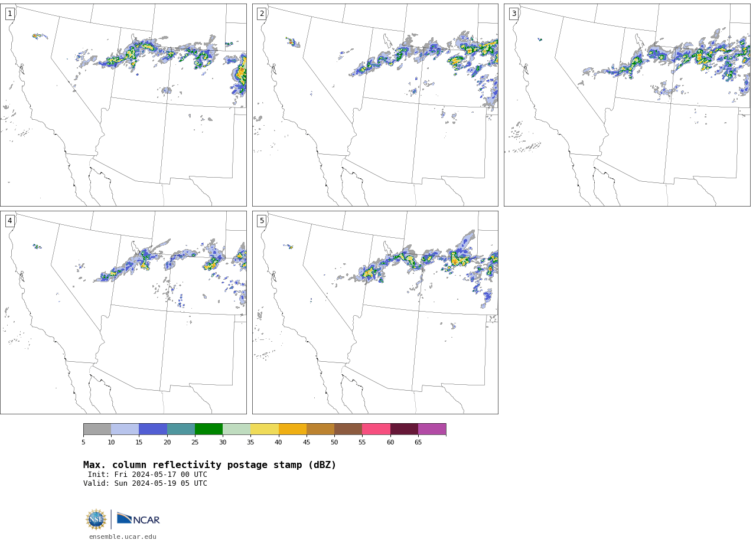Image resolution: width=756 pixels, height=543 pixels.
Task: Click the yellow 35-40 dBZ swatch
Action: click(x=265, y=429)
